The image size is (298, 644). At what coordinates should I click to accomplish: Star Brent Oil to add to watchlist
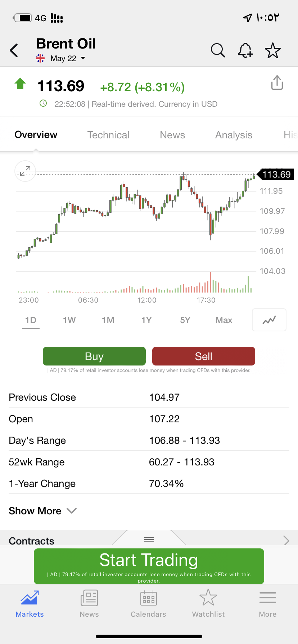[x=272, y=51]
